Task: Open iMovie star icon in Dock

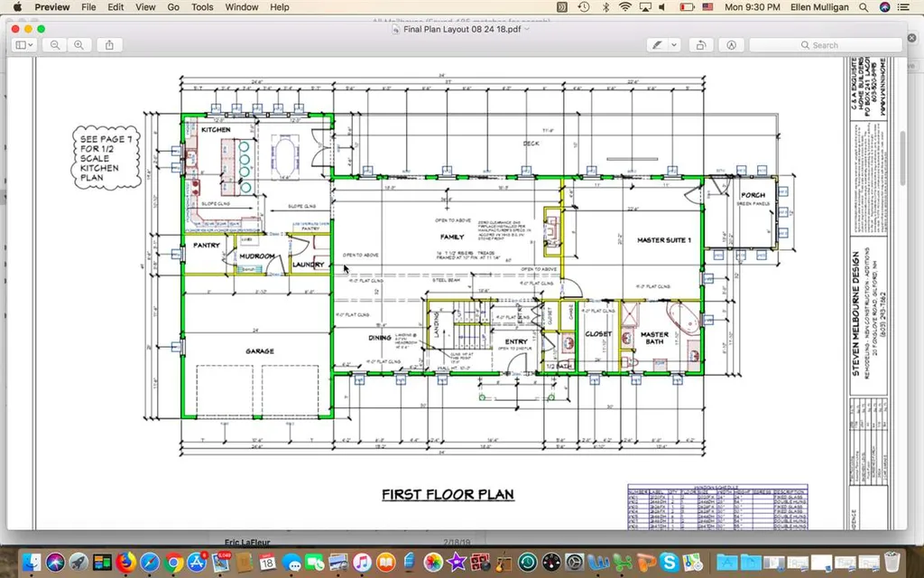Action: tap(457, 562)
